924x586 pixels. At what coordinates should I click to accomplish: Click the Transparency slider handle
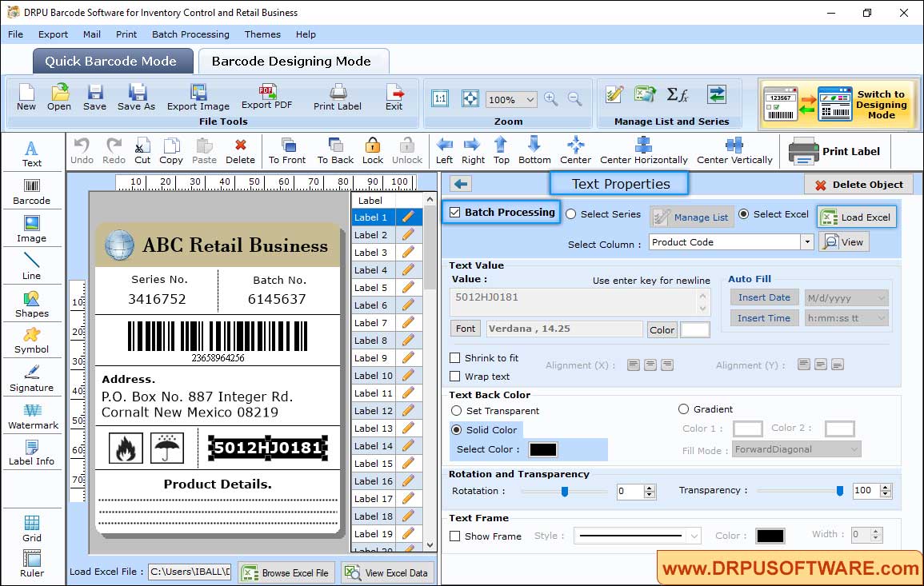[840, 491]
